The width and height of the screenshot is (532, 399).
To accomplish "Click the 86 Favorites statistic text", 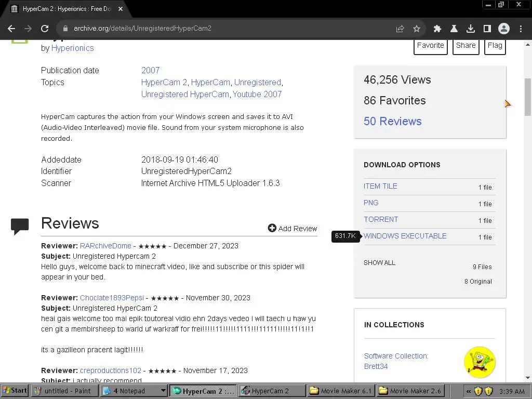I will click(395, 100).
